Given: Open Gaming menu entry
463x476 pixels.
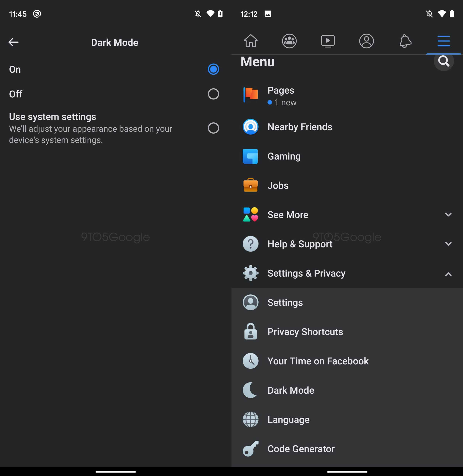Looking at the screenshot, I should [x=347, y=156].
